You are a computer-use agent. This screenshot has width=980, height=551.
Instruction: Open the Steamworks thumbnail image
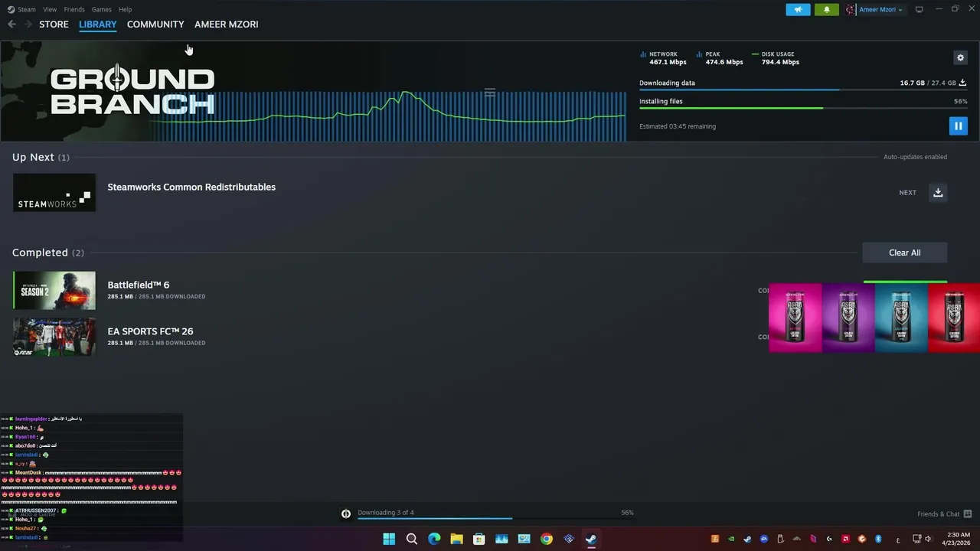click(x=54, y=192)
